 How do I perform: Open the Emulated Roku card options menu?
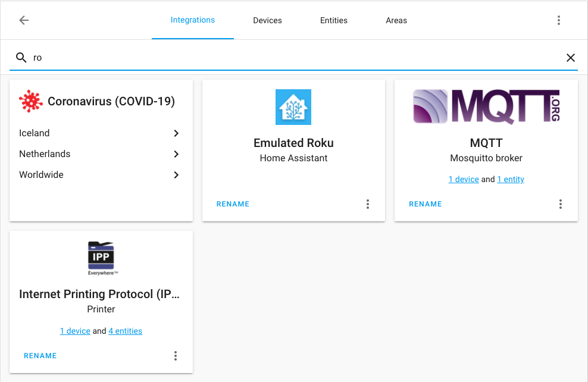point(368,203)
